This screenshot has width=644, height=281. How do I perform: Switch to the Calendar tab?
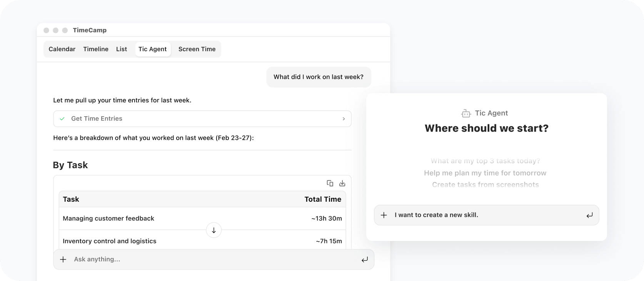tap(62, 49)
